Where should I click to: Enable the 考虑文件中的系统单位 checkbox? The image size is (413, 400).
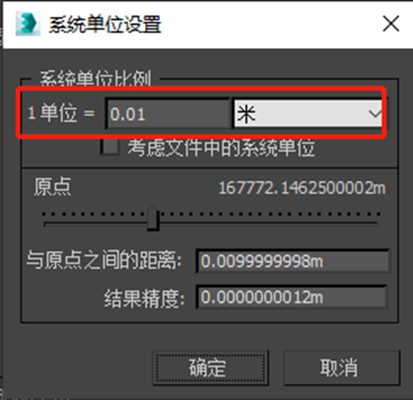pos(110,147)
